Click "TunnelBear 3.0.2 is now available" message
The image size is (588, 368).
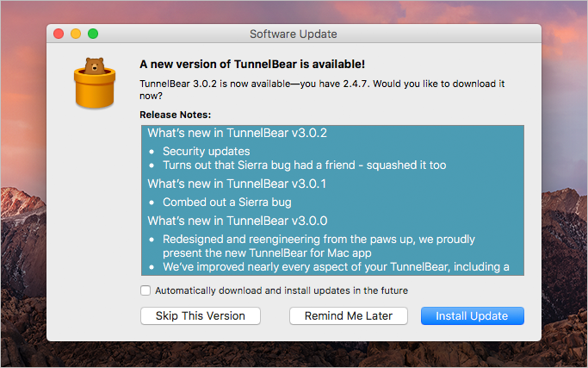[322, 90]
